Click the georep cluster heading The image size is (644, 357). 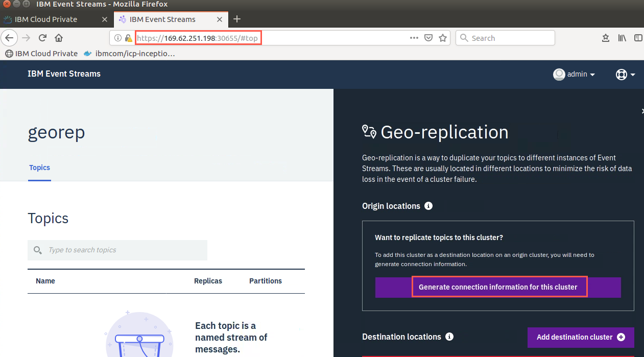(56, 133)
